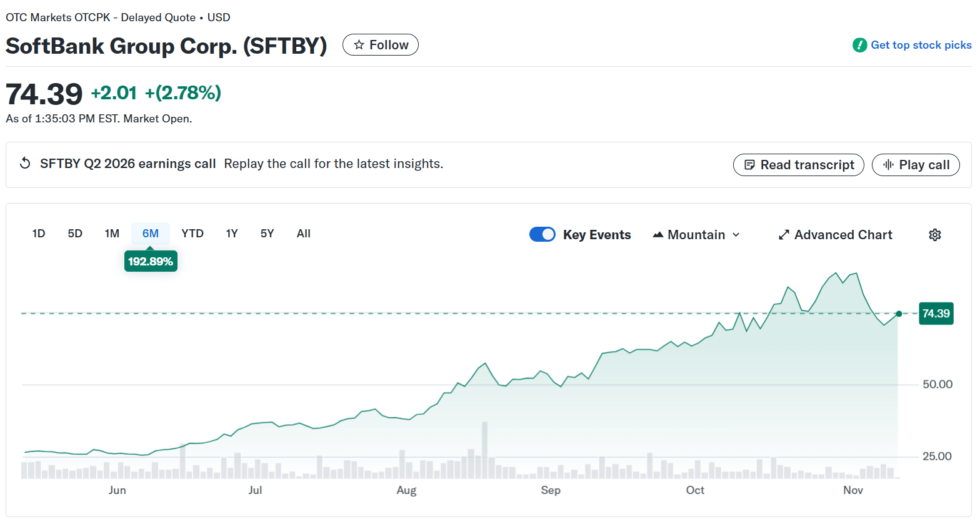Click the Sep label on the chart axis

(551, 490)
